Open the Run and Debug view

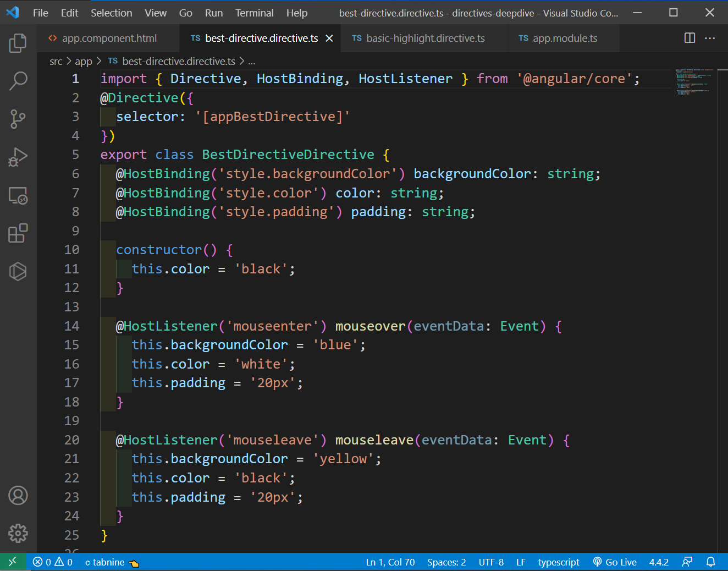pos(18,157)
